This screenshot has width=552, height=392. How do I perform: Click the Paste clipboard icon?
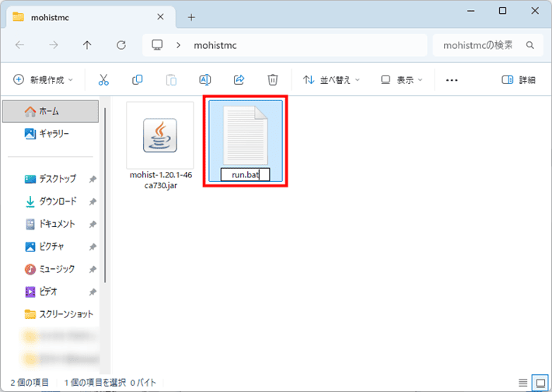(171, 80)
